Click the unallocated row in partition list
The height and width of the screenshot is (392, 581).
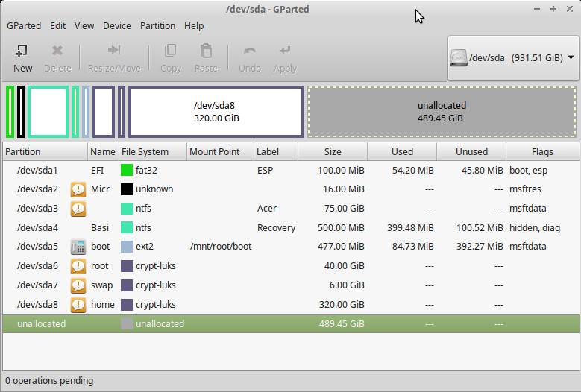point(291,324)
